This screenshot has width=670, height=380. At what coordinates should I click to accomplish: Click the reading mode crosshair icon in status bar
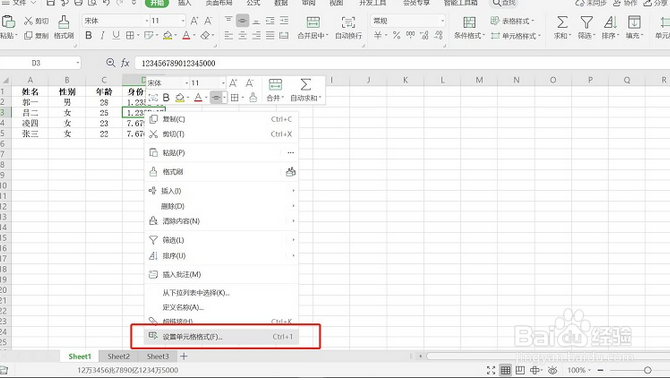click(x=535, y=370)
